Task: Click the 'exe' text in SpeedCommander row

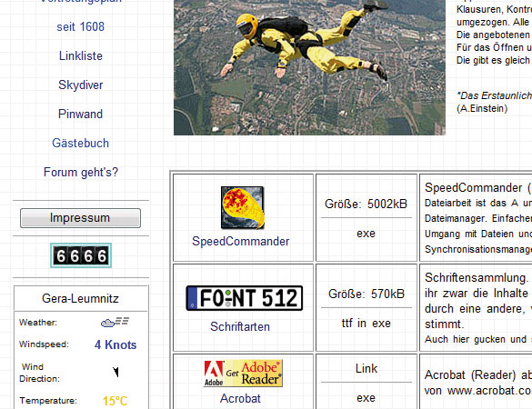Action: pos(366,234)
